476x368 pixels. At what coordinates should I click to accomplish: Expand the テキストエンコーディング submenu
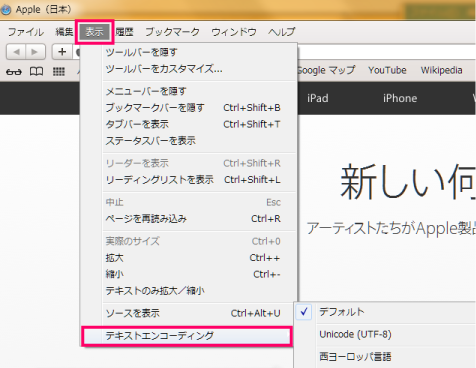coord(187,336)
